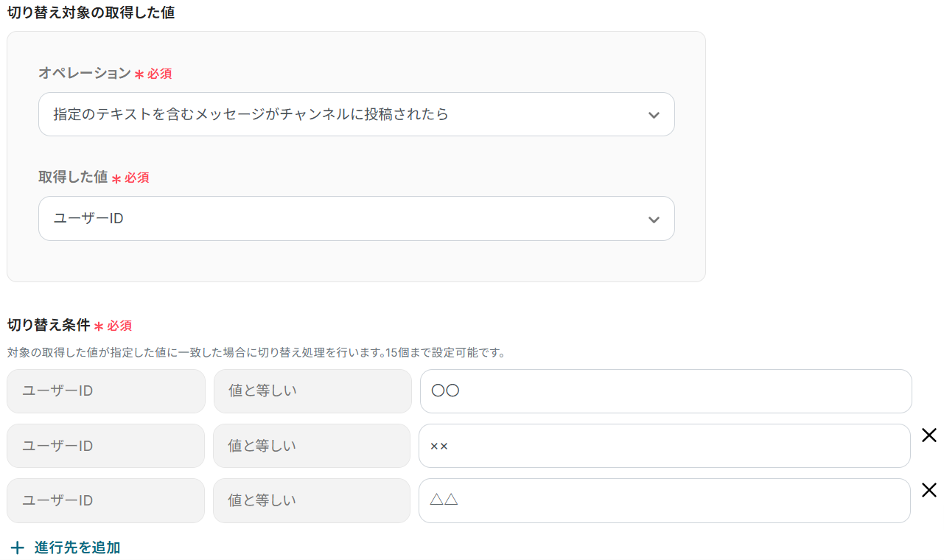Remove the △△ condition row with X icon

click(929, 490)
